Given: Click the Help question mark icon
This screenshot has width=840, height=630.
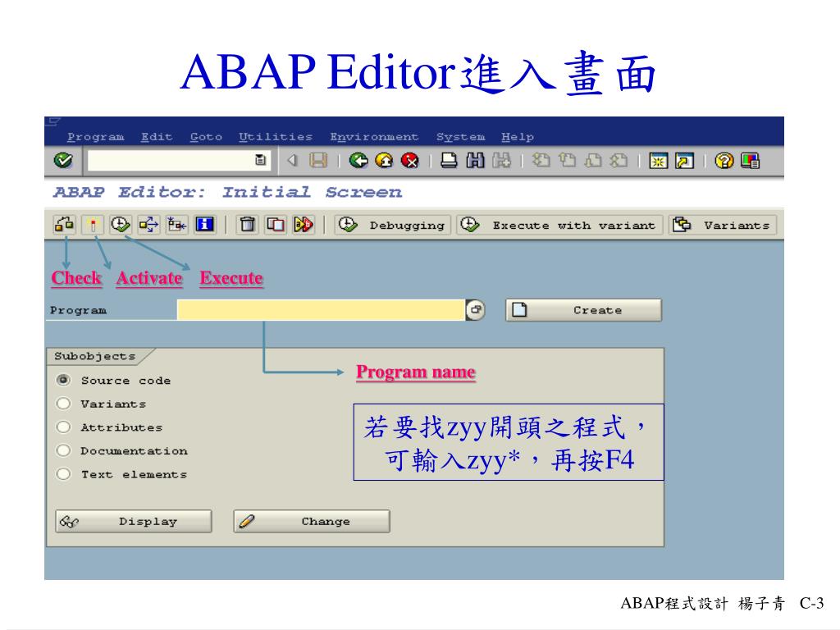Looking at the screenshot, I should [x=724, y=160].
